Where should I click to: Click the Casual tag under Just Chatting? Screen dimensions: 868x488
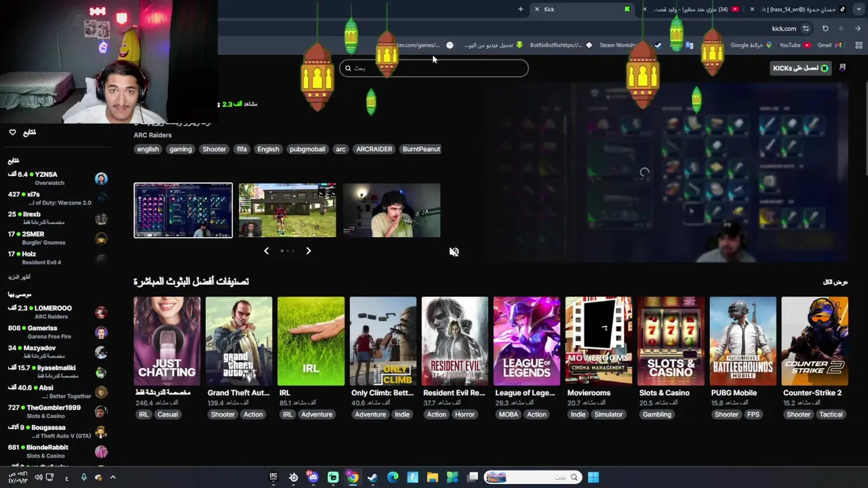(x=167, y=414)
